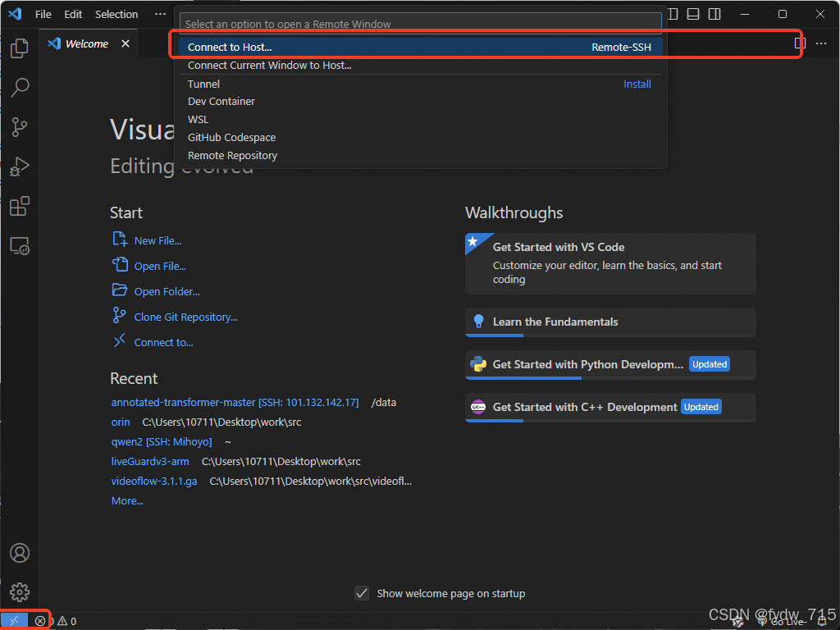Click the Open Folder... link
Image resolution: width=840 pixels, height=630 pixels.
click(x=167, y=292)
